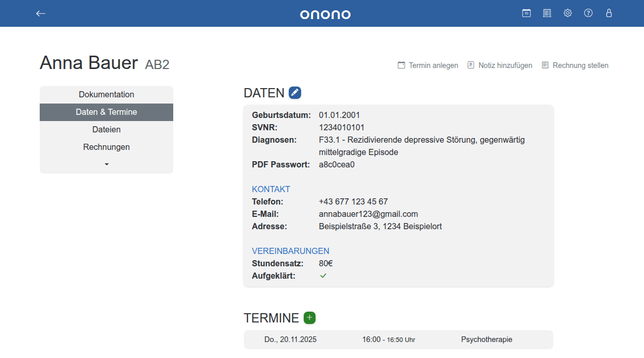The image size is (644, 358).
Task: Add a new appointment via the green plus icon
Action: 309,318
